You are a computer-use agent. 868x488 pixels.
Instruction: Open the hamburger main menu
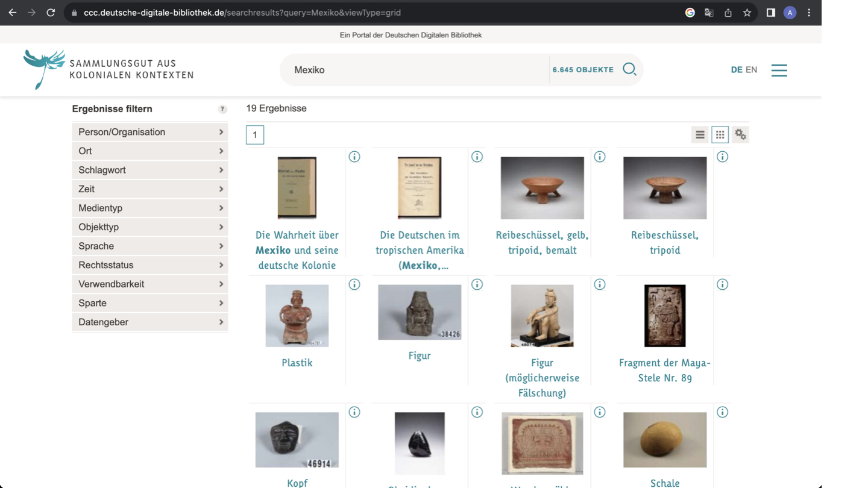(779, 70)
